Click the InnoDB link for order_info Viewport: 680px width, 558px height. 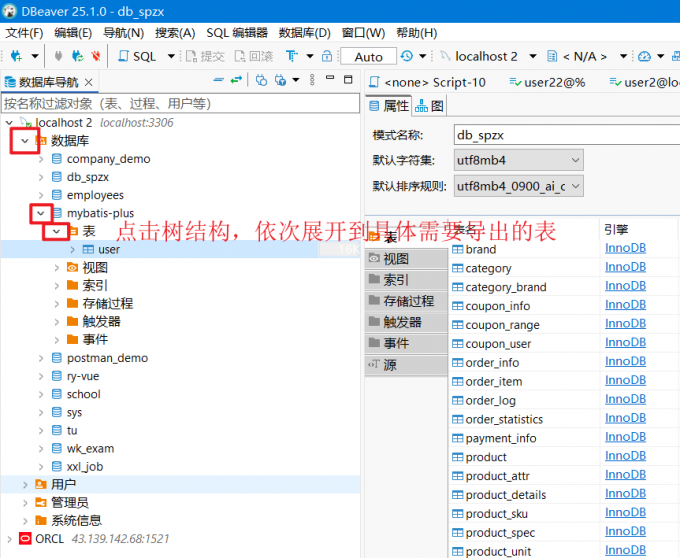coord(625,361)
